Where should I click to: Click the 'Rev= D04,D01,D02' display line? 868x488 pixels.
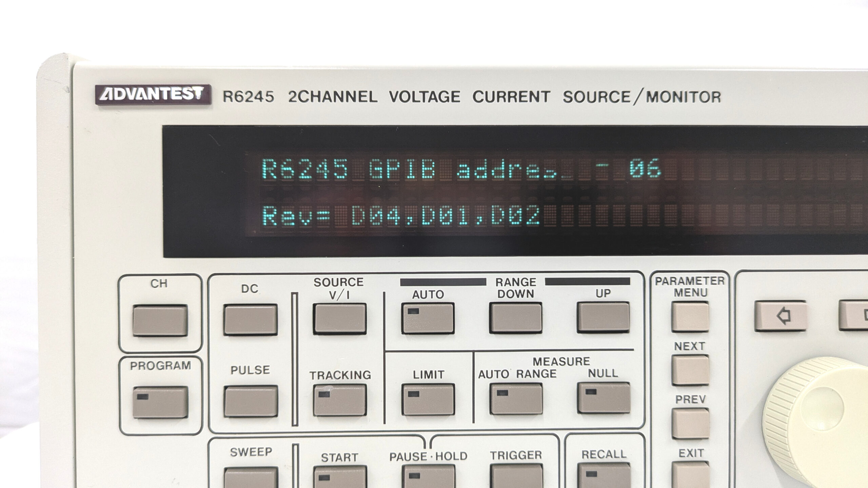click(401, 215)
